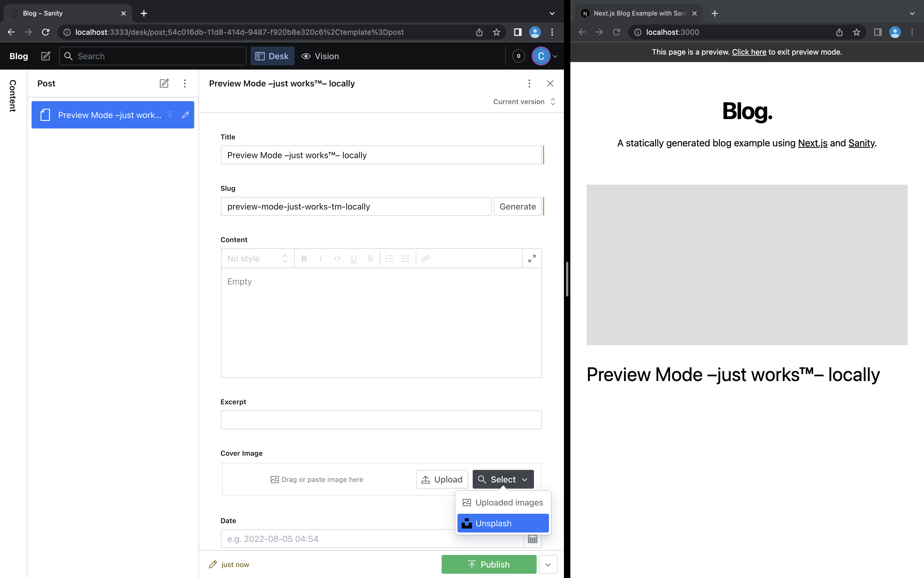The width and height of the screenshot is (924, 578).
Task: Reload the Next.js blog preview window
Action: click(x=616, y=32)
